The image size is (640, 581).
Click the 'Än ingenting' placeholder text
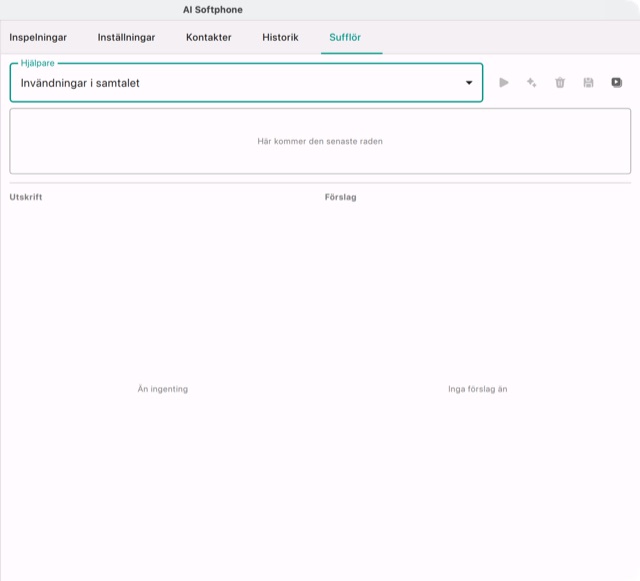point(163,389)
